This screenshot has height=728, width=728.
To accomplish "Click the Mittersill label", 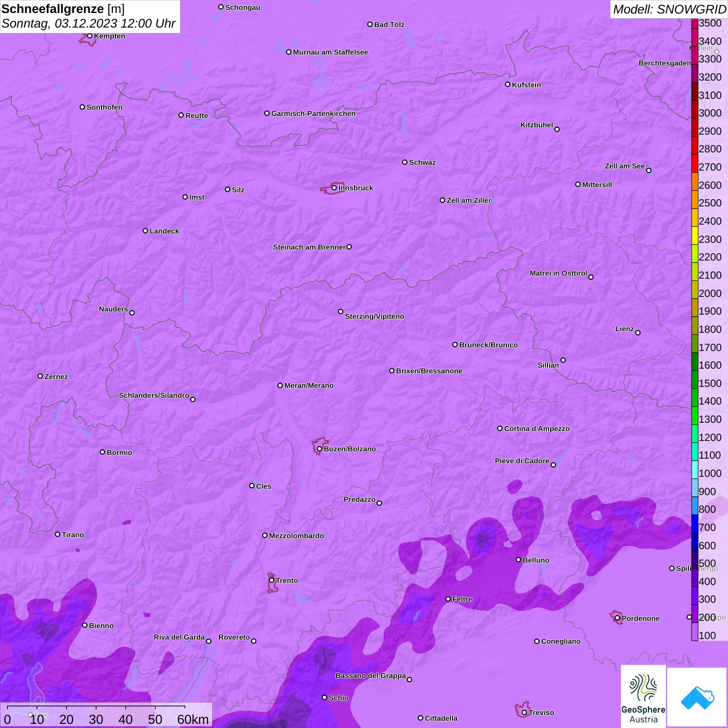I will [597, 185].
